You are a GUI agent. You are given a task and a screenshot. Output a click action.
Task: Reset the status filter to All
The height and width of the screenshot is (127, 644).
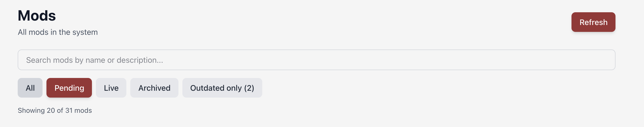coord(30,88)
